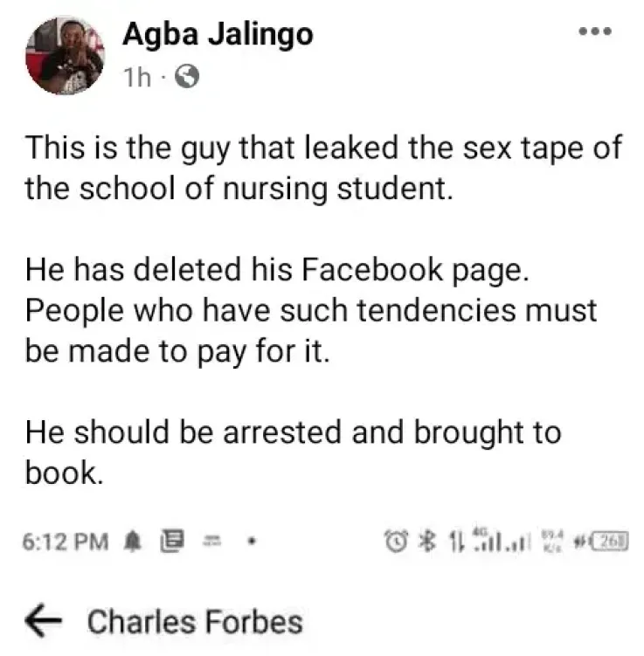Screen dimensions: 644x656
Task: Select the Charles Forbes page title
Action: point(195,622)
